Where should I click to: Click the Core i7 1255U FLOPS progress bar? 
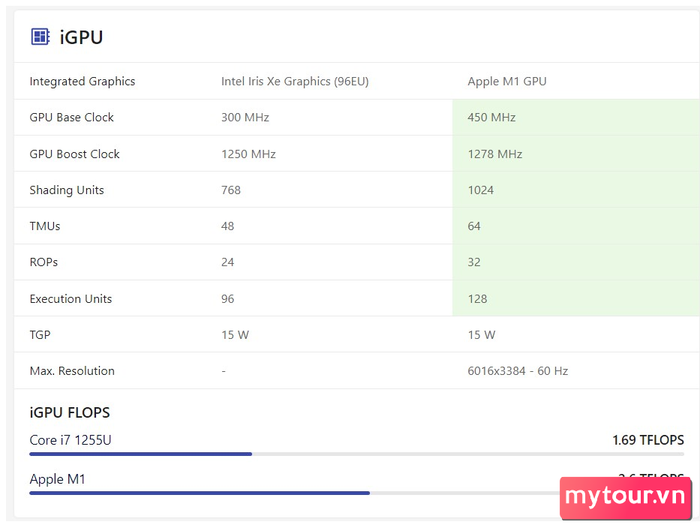point(357,454)
